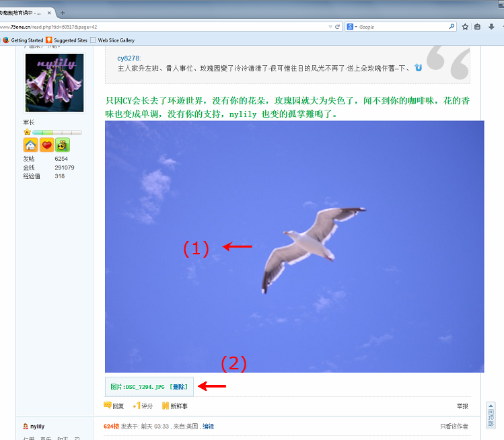
Task: Open the Getting Started bookmark
Action: [x=23, y=40]
